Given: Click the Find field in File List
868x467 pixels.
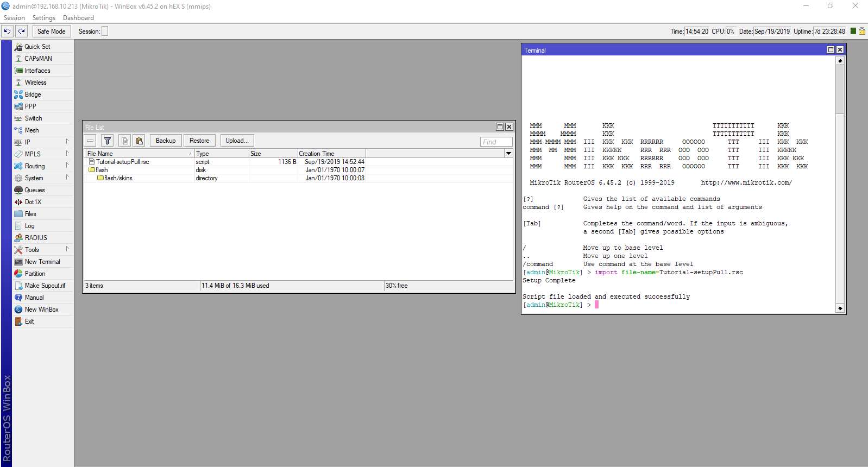Looking at the screenshot, I should pos(496,142).
